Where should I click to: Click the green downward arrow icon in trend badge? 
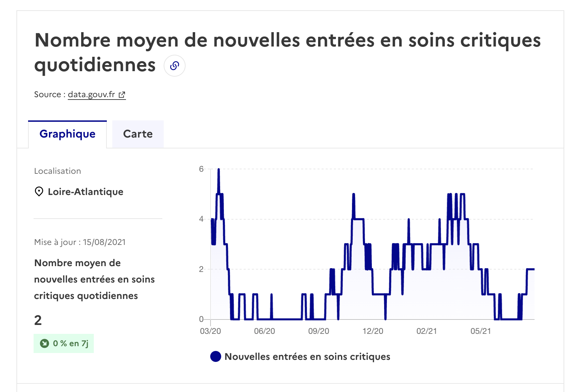pos(44,343)
